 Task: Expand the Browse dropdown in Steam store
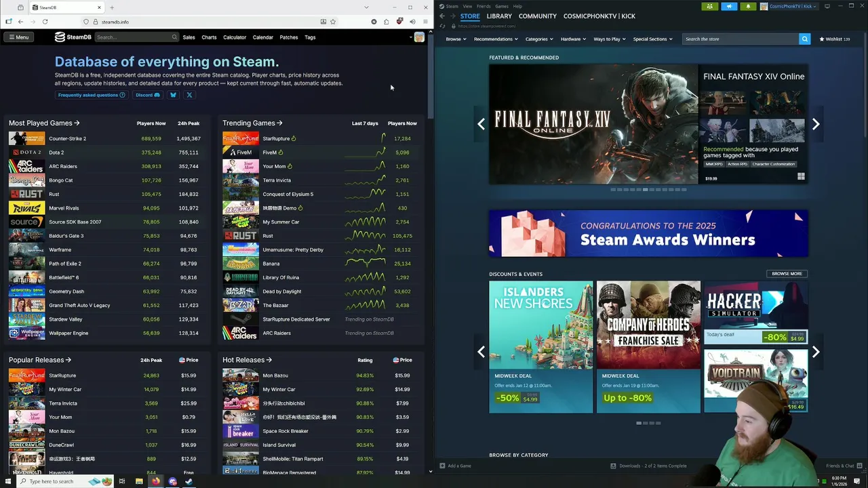pos(456,39)
